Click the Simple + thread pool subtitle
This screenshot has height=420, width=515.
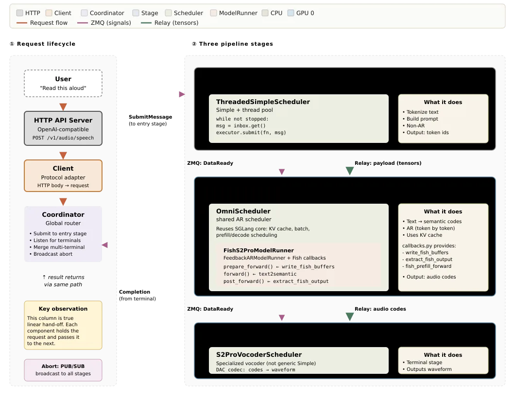pyautogui.click(x=244, y=110)
